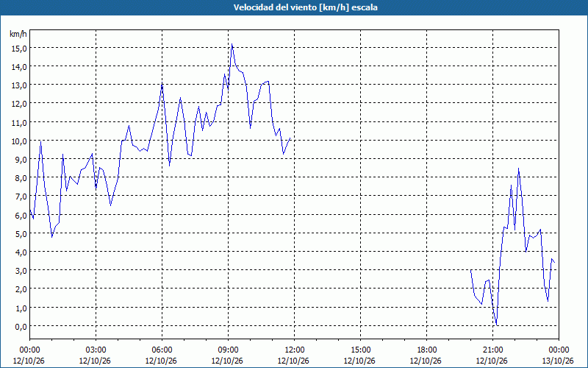Click the '03:00' time axis label
This screenshot has height=368, width=588.
(96, 350)
